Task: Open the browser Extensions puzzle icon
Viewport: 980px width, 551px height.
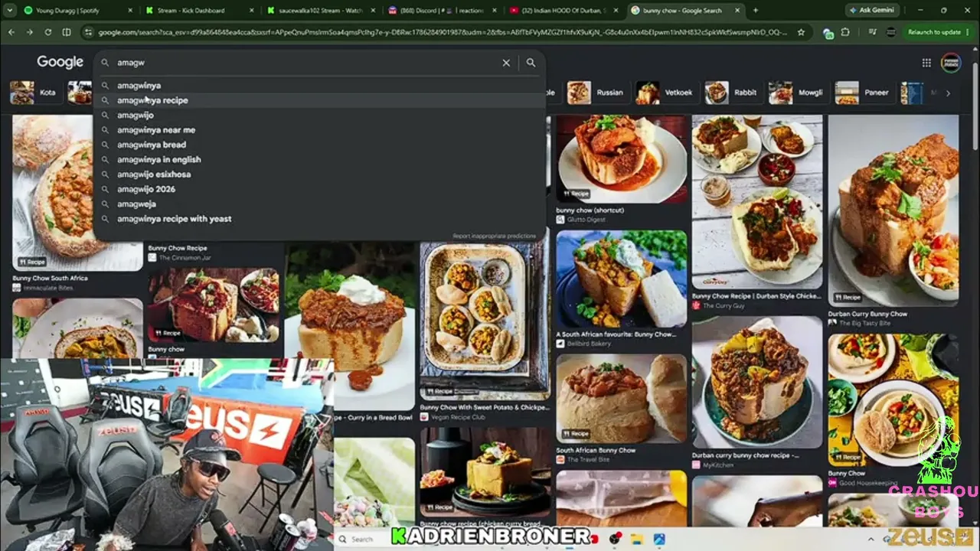Action: point(845,32)
